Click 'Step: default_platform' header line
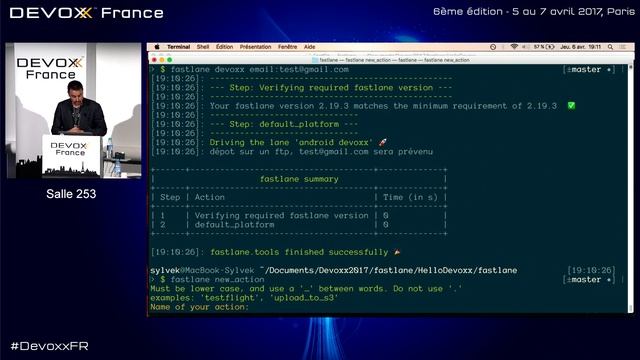The width and height of the screenshot is (640, 360). coord(284,124)
